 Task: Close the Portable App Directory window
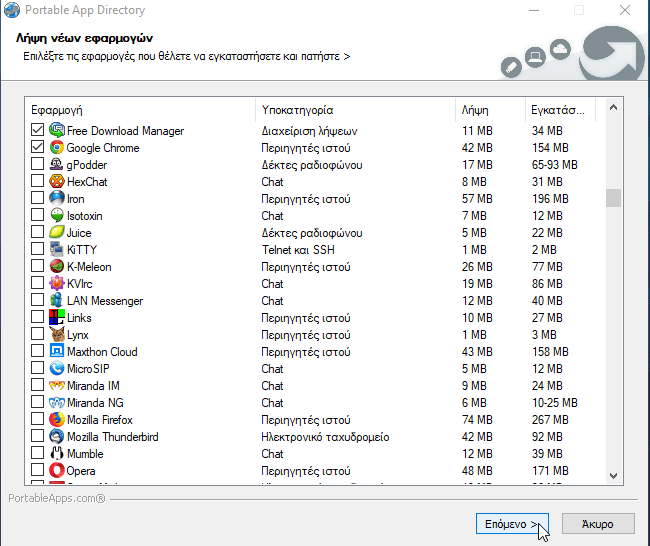point(625,10)
